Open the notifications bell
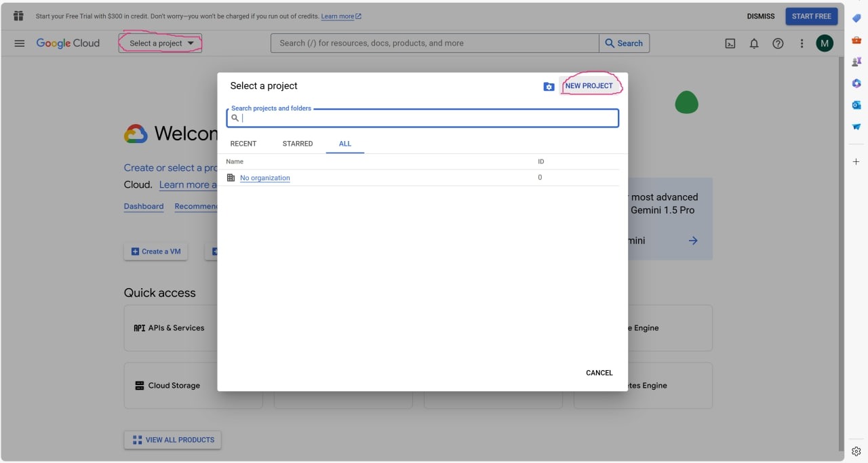 754,43
